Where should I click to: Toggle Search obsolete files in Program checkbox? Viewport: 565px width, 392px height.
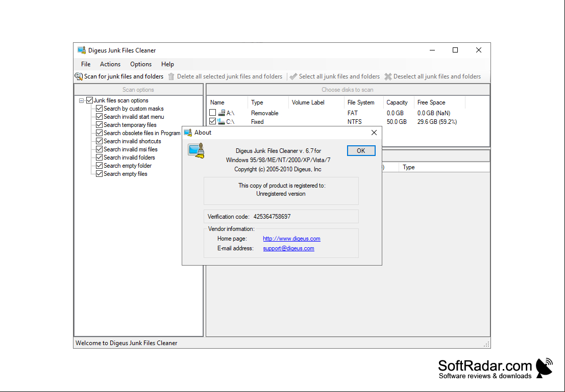(100, 133)
